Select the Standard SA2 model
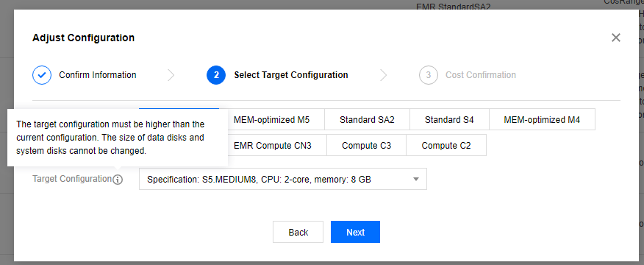 pos(367,120)
